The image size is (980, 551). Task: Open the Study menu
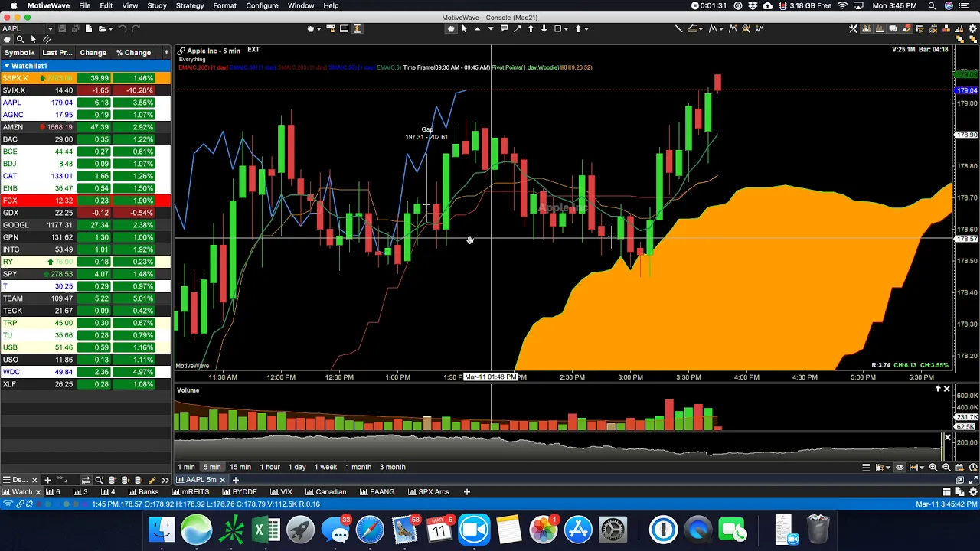(x=157, y=5)
